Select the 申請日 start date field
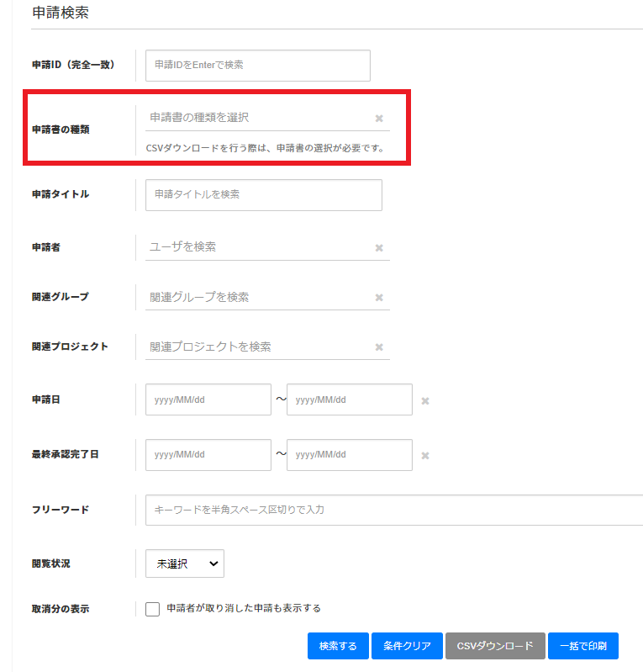 208,400
